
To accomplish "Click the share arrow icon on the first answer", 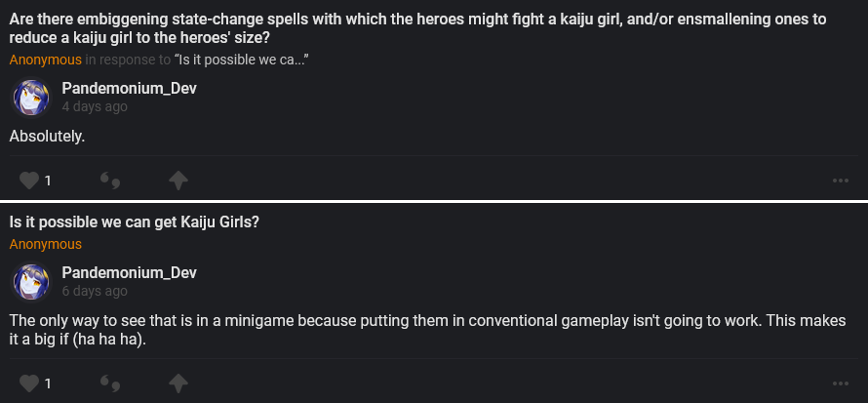I will (x=178, y=181).
